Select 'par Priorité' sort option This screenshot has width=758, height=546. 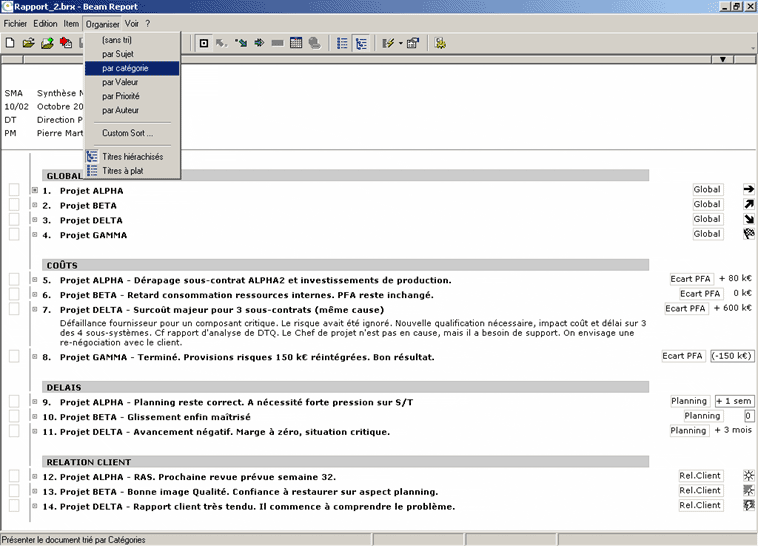pyautogui.click(x=120, y=96)
